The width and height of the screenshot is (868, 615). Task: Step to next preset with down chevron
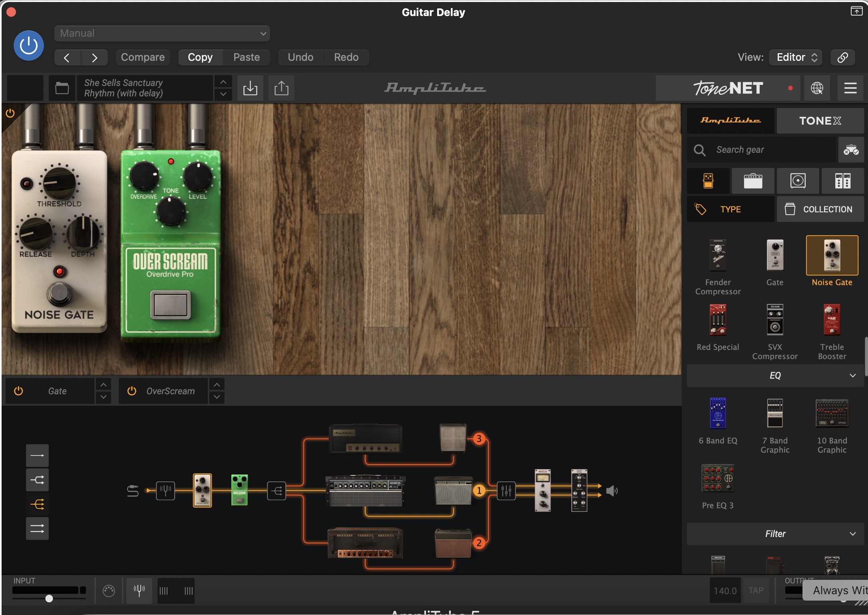coord(223,94)
